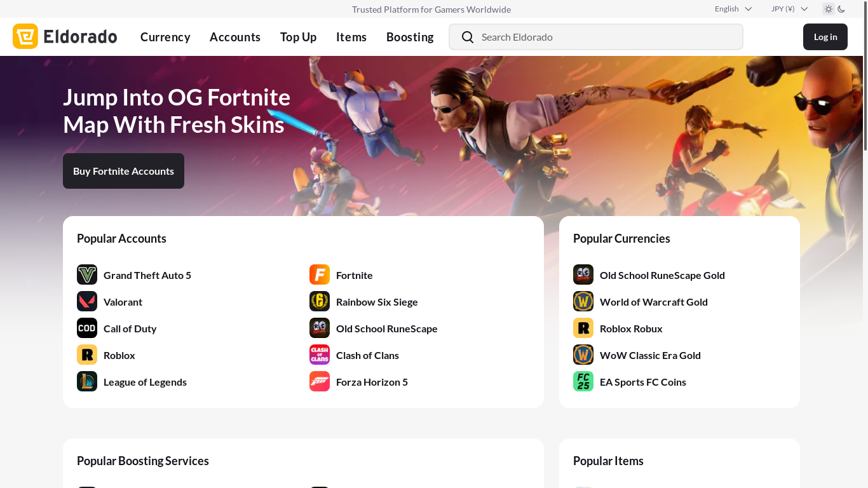Open WoW Classic Era Gold link

click(x=650, y=355)
